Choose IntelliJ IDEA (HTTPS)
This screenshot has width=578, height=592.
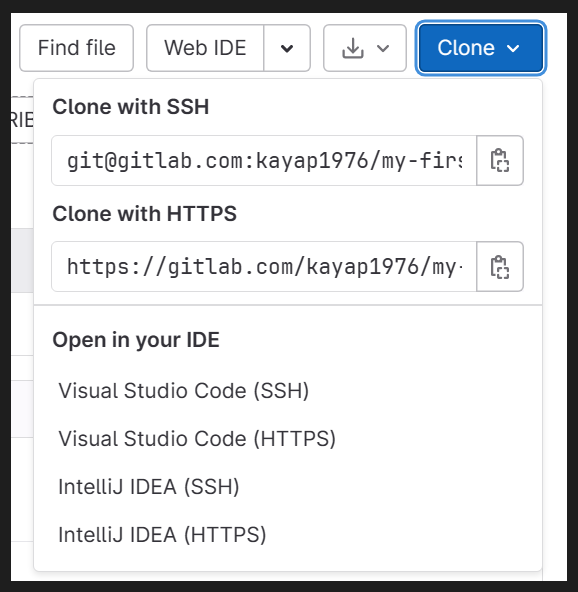coord(162,535)
